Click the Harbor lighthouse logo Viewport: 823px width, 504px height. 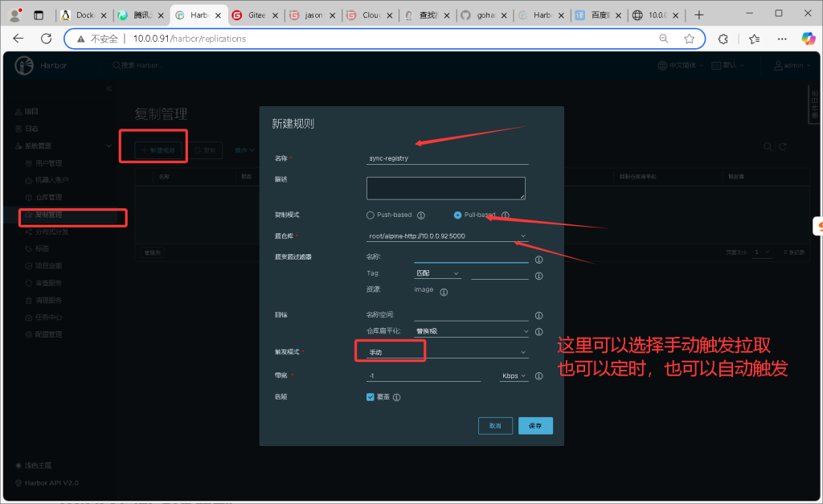24,66
